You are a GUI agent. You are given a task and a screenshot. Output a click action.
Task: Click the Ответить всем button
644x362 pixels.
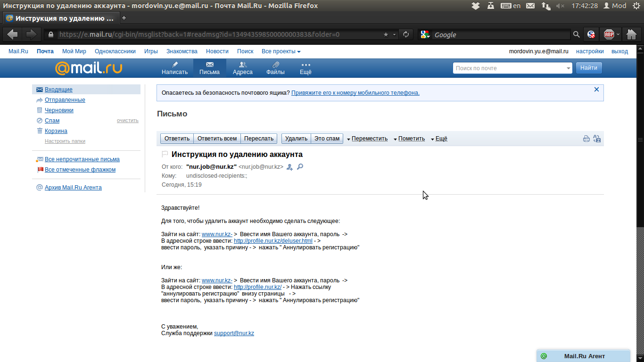coord(217,139)
